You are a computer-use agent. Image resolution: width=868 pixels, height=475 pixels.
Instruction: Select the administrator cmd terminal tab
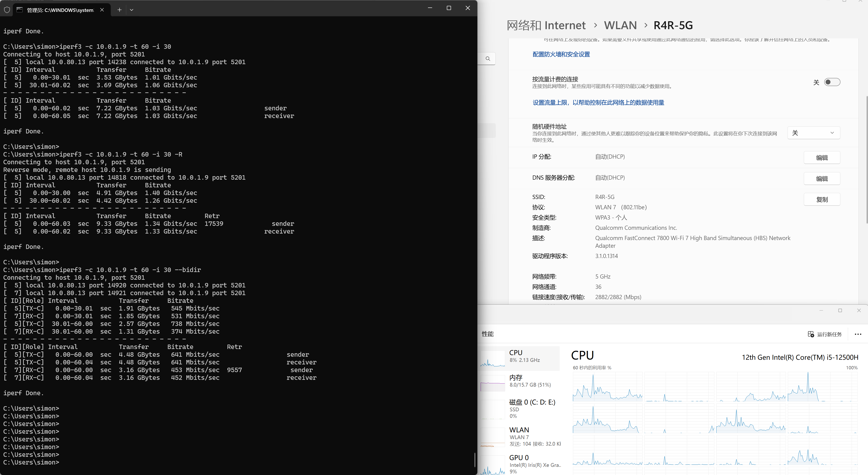point(61,10)
